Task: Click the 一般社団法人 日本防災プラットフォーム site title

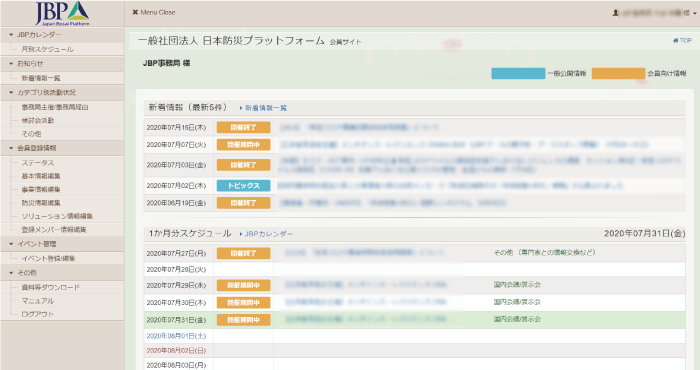Action: [x=231, y=41]
